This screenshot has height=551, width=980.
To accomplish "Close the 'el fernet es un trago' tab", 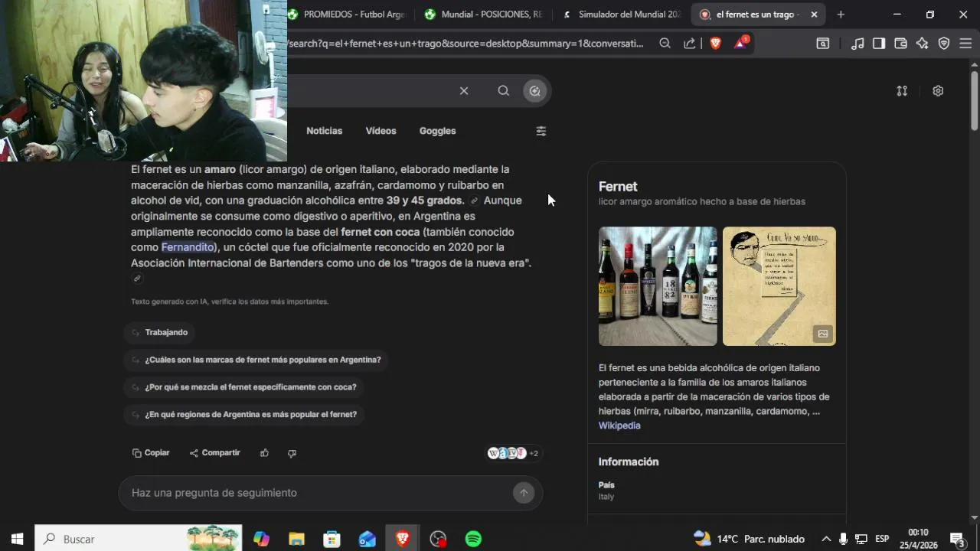I will (814, 15).
